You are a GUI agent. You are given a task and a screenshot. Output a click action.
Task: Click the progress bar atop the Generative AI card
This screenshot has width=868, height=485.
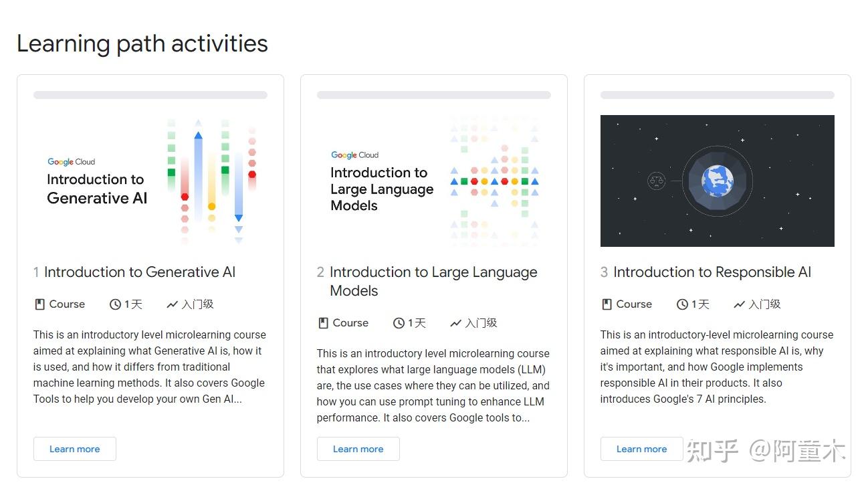click(150, 94)
